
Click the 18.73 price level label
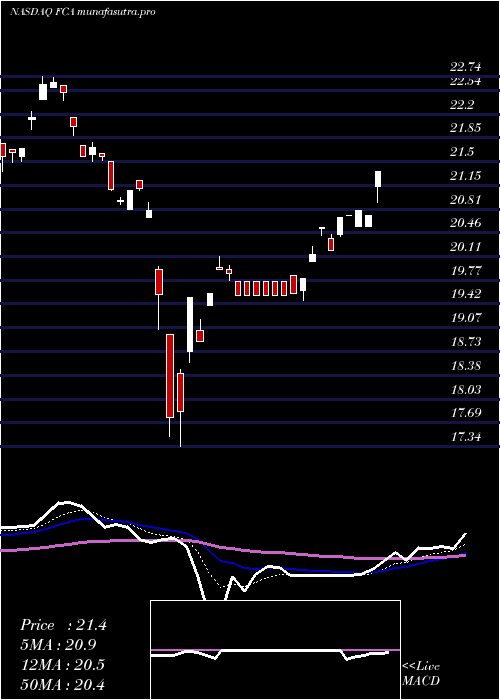tap(466, 342)
